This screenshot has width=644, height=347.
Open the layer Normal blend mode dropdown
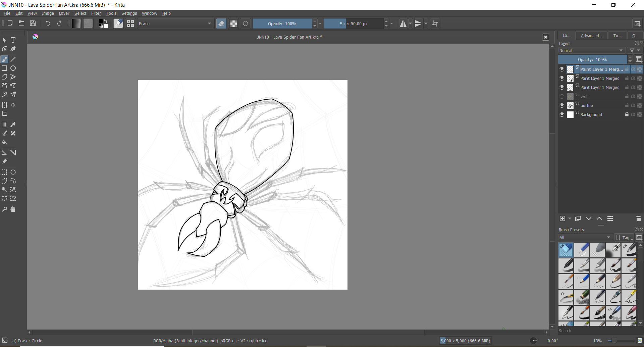click(592, 50)
